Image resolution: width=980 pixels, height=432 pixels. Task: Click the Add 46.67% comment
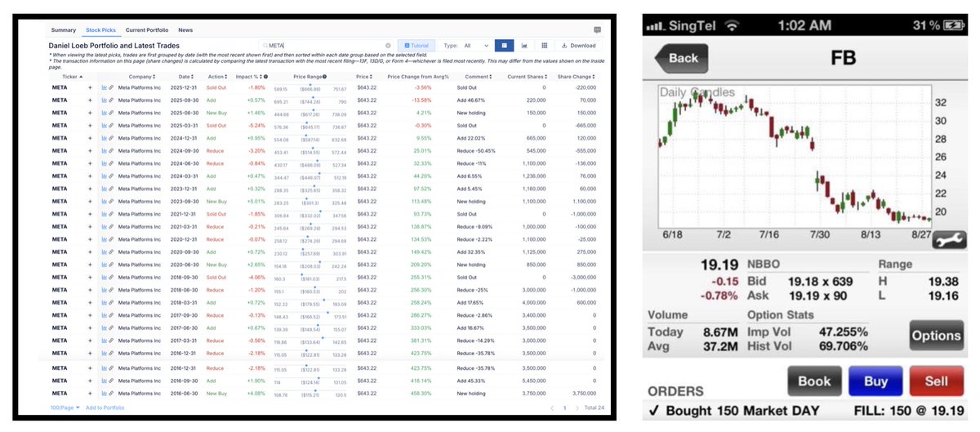click(x=470, y=99)
